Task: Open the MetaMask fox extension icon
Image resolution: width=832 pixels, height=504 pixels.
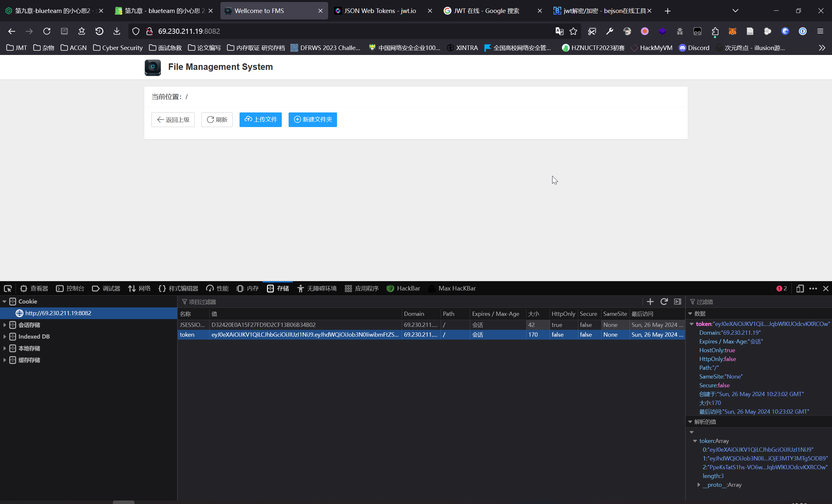Action: point(733,32)
